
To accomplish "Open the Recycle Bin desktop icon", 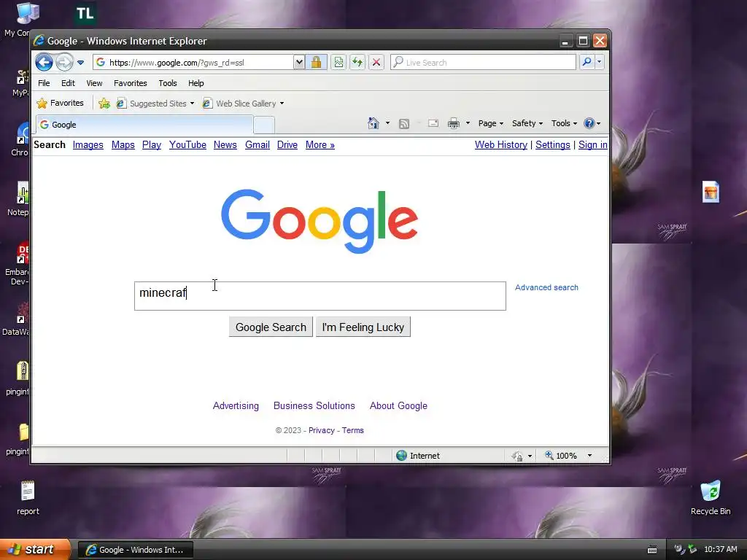I will pos(711,498).
